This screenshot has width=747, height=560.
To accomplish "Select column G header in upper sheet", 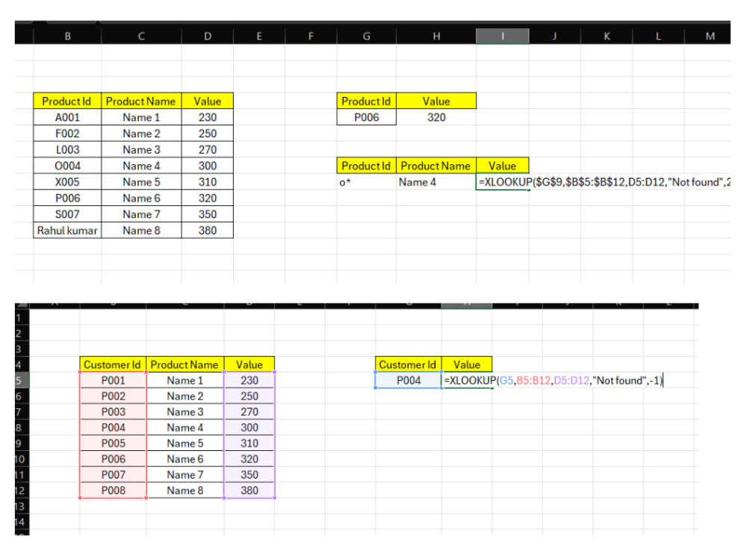I will (366, 36).
